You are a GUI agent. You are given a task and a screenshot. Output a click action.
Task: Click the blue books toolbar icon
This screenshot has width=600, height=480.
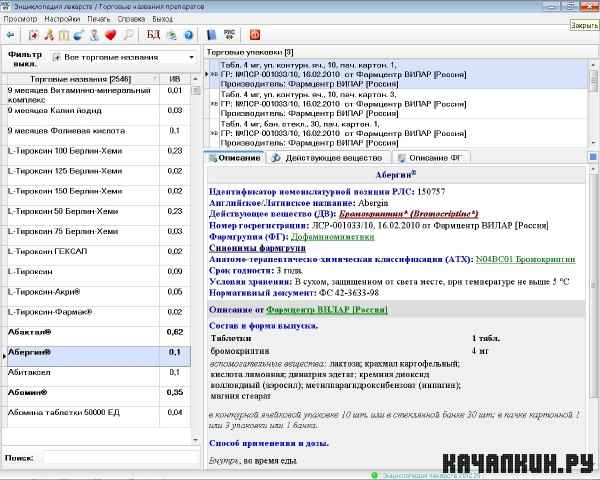211,35
